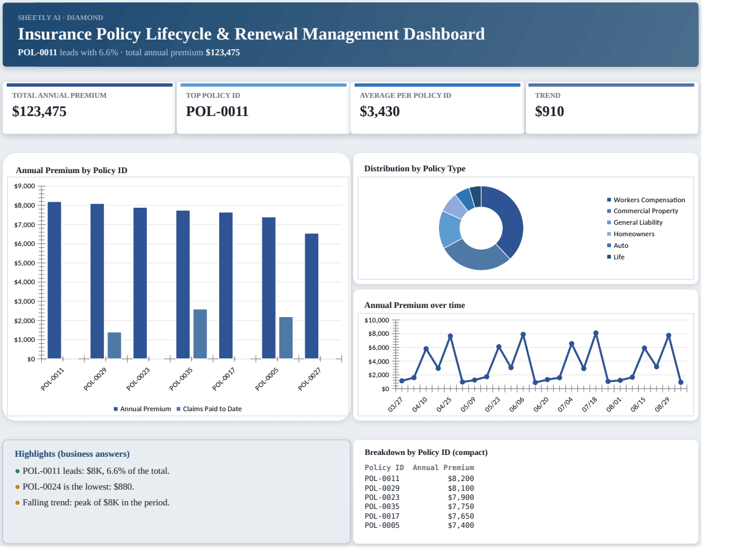The width and height of the screenshot is (745, 560).
Task: Click the POL-0011 row in breakdown table
Action: click(x=419, y=479)
